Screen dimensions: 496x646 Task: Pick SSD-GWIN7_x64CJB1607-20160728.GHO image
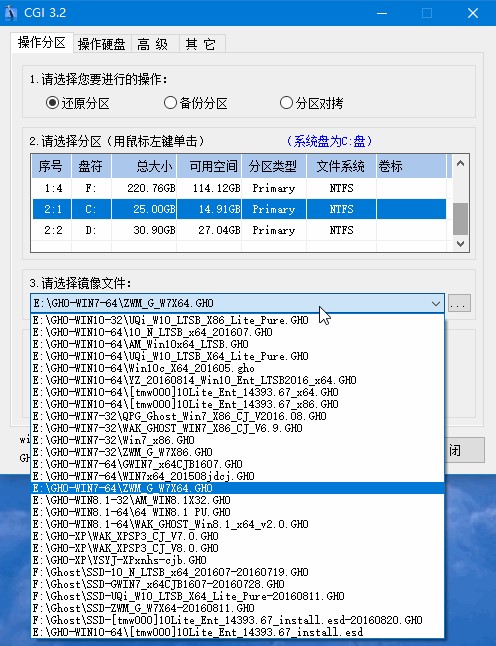click(238, 584)
